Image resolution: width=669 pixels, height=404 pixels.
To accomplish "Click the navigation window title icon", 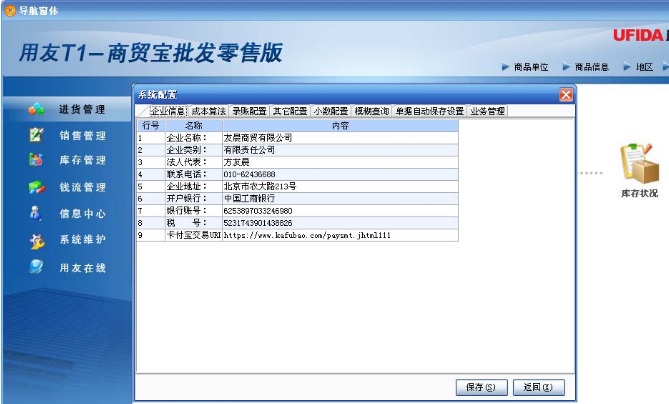I will click(x=9, y=11).
